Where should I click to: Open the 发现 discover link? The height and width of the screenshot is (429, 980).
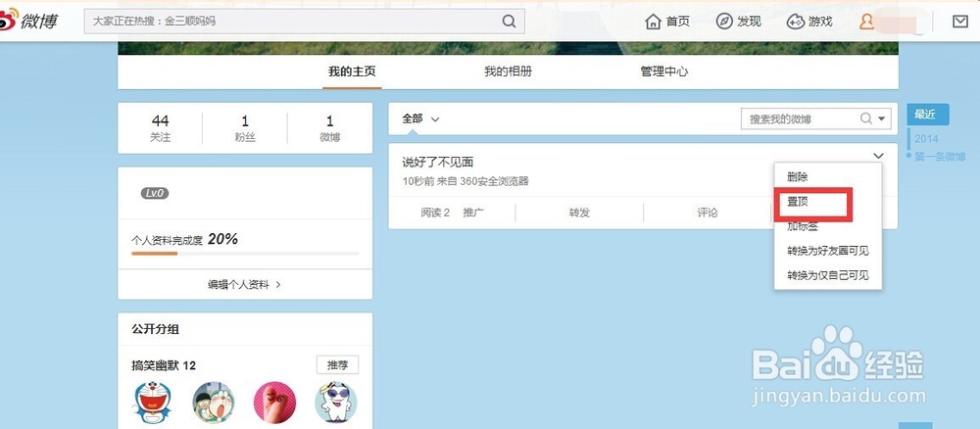point(738,22)
